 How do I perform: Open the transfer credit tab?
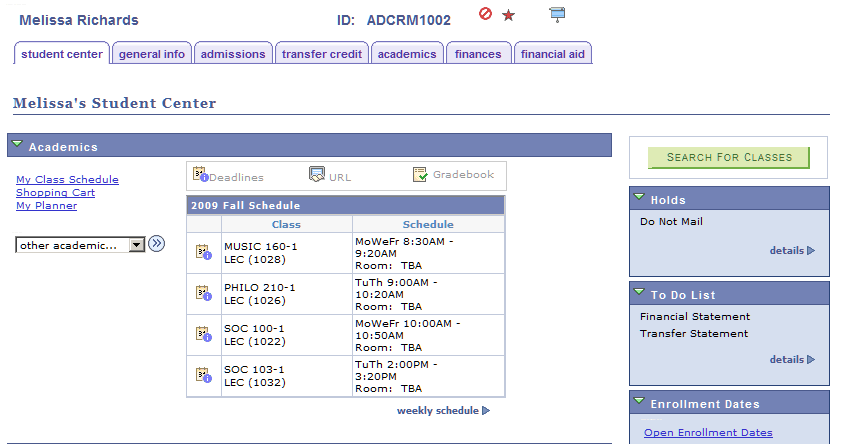click(x=322, y=53)
